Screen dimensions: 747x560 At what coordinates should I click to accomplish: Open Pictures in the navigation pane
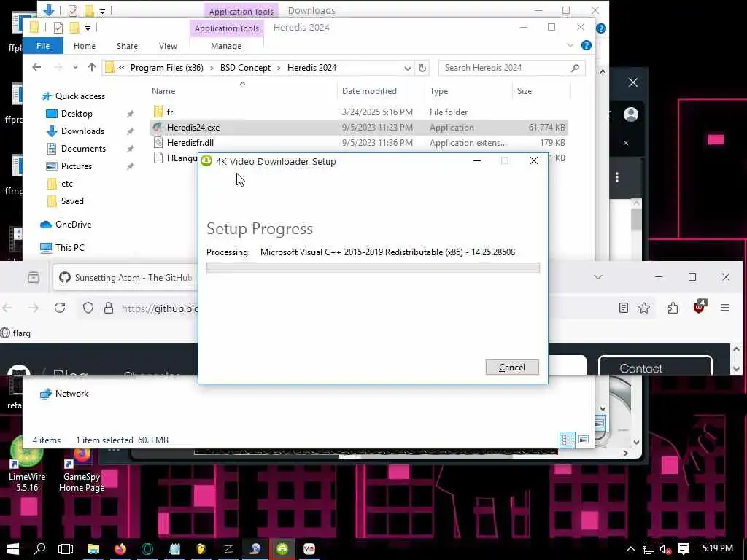76,166
